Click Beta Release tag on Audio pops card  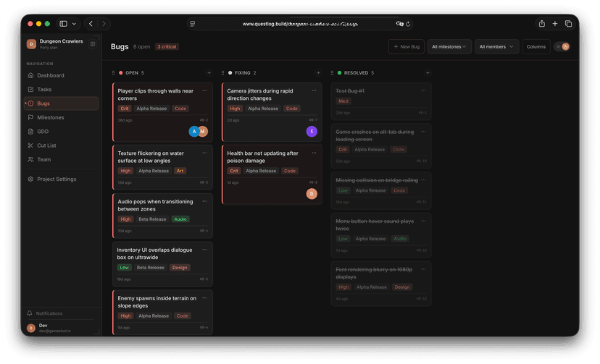(152, 219)
